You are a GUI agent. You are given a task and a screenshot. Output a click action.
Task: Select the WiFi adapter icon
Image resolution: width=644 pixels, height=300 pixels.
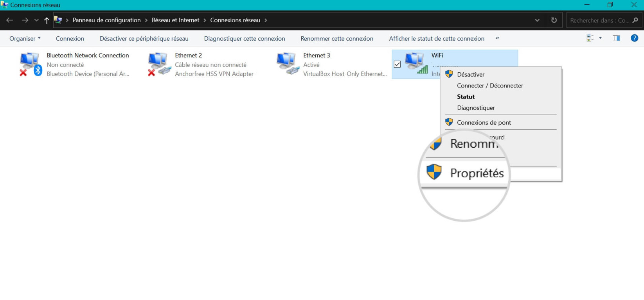coord(416,63)
